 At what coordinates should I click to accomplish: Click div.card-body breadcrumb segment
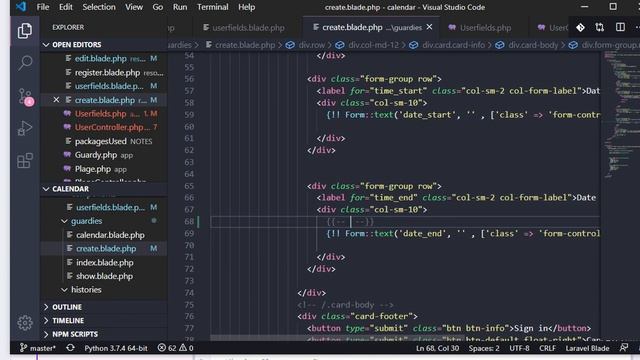(x=527, y=45)
